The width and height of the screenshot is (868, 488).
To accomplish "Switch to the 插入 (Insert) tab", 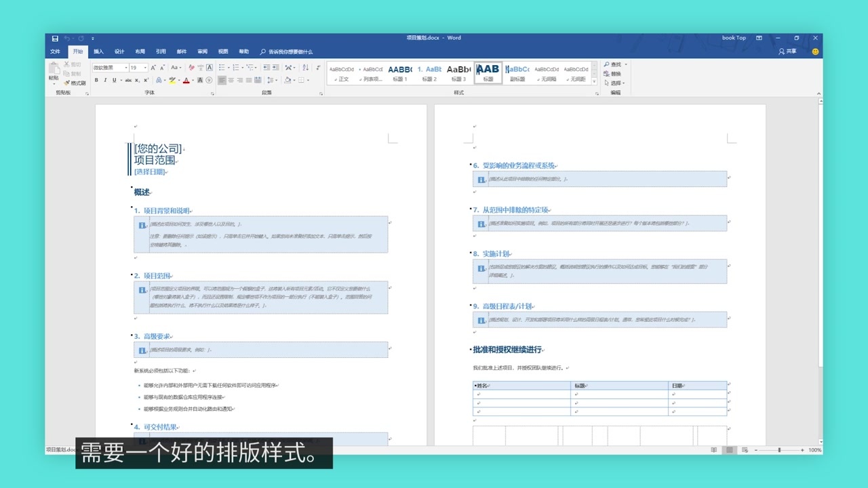I will pyautogui.click(x=99, y=52).
